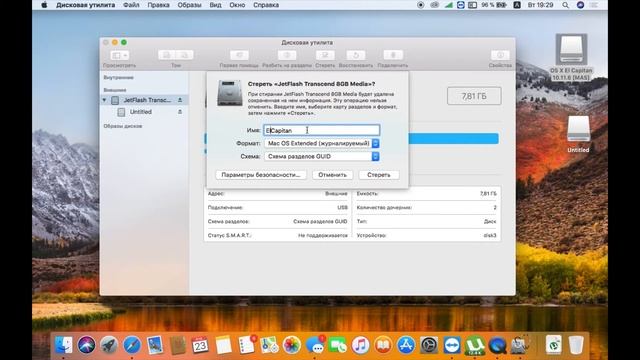Click the Отменить button
This screenshot has height=360, width=640.
(x=332, y=175)
